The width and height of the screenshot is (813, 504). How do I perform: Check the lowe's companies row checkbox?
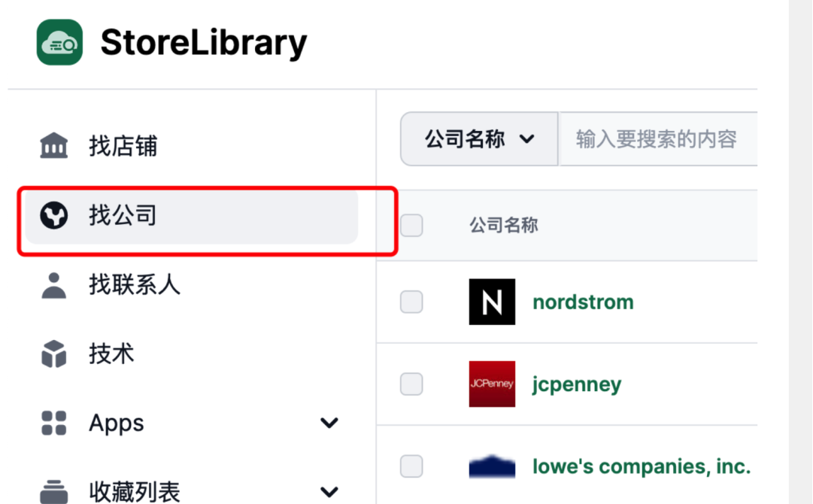[411, 466]
